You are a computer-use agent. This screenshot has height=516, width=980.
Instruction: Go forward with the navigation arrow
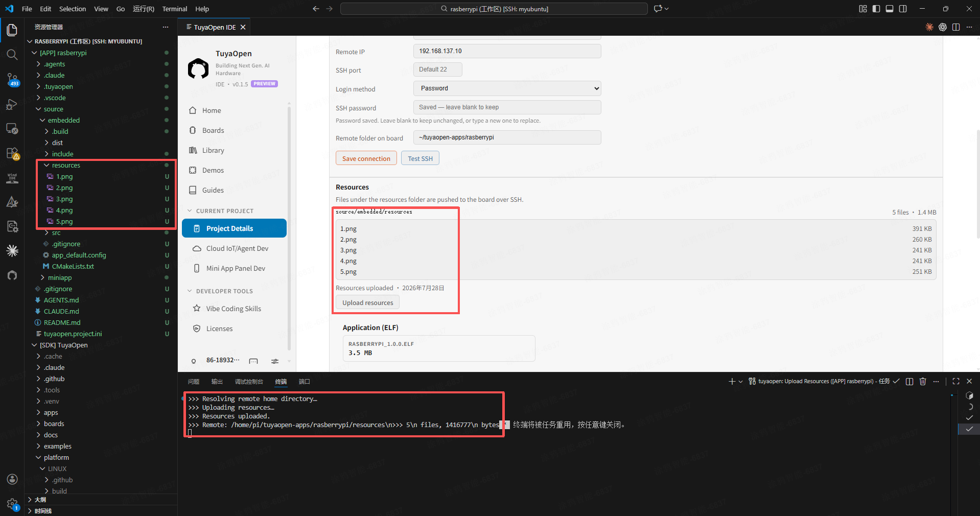[329, 9]
